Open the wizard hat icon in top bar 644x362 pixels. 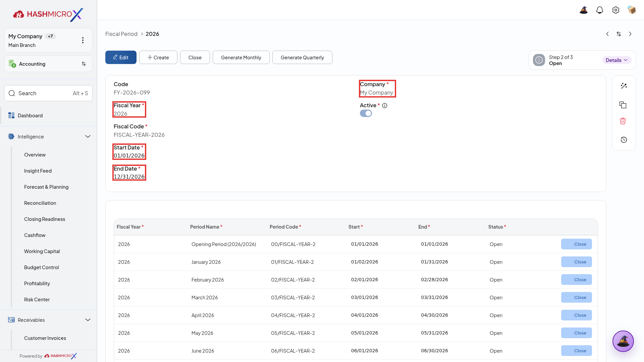[x=584, y=10]
